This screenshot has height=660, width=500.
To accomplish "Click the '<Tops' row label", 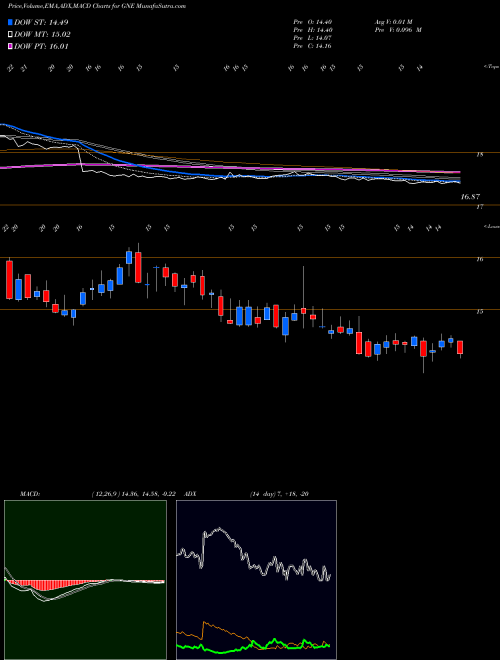I will tap(491, 67).
